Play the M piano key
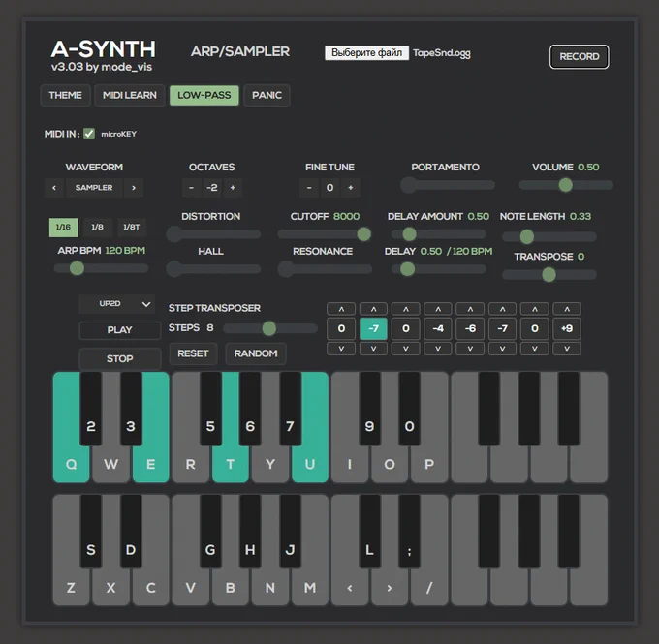The height and width of the screenshot is (644, 659). (310, 587)
